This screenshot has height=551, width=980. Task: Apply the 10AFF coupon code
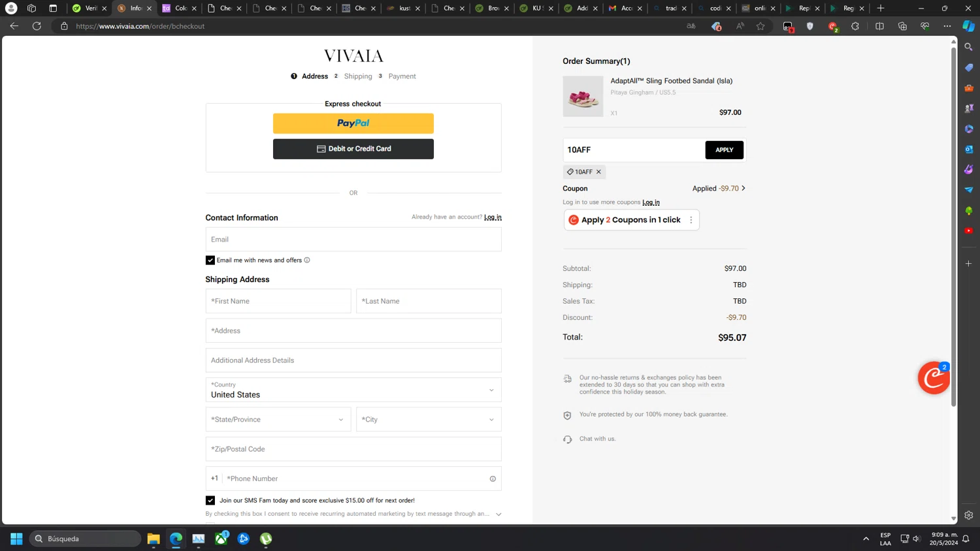pyautogui.click(x=724, y=150)
